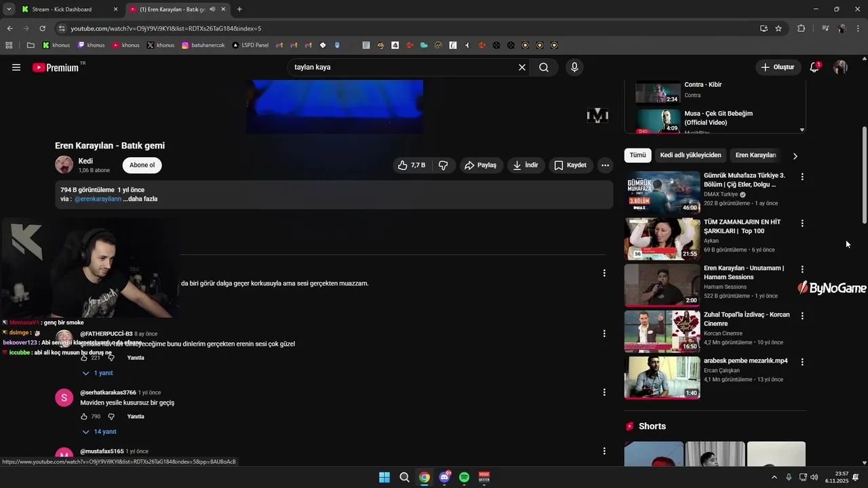The image size is (868, 488).
Task: Run search with magnifier button
Action: (x=544, y=67)
